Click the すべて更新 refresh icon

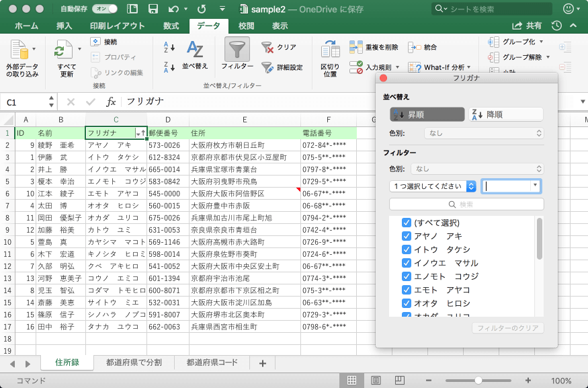click(63, 50)
